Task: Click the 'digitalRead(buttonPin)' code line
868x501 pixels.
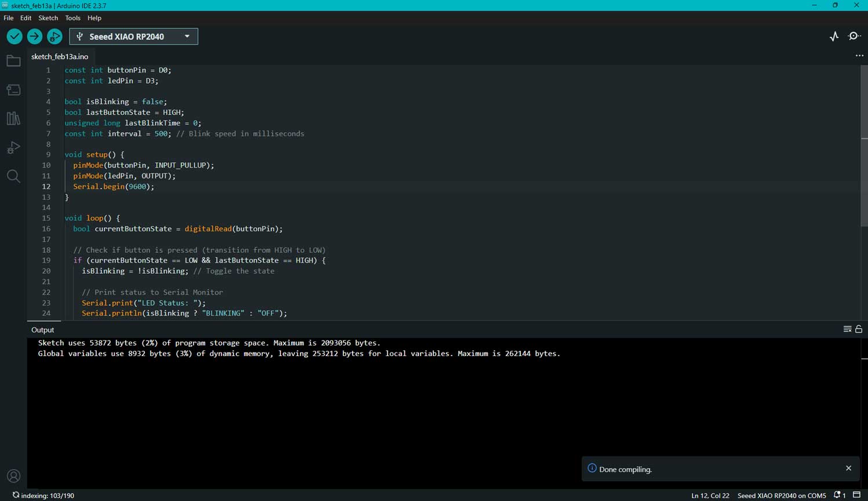Action: pos(178,228)
